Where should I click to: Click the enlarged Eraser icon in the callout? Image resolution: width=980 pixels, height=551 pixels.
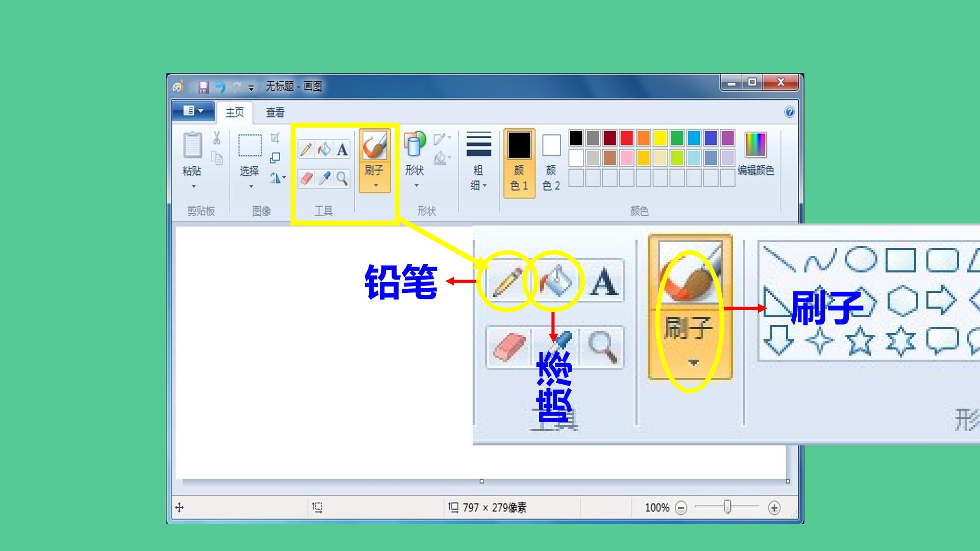click(x=509, y=347)
